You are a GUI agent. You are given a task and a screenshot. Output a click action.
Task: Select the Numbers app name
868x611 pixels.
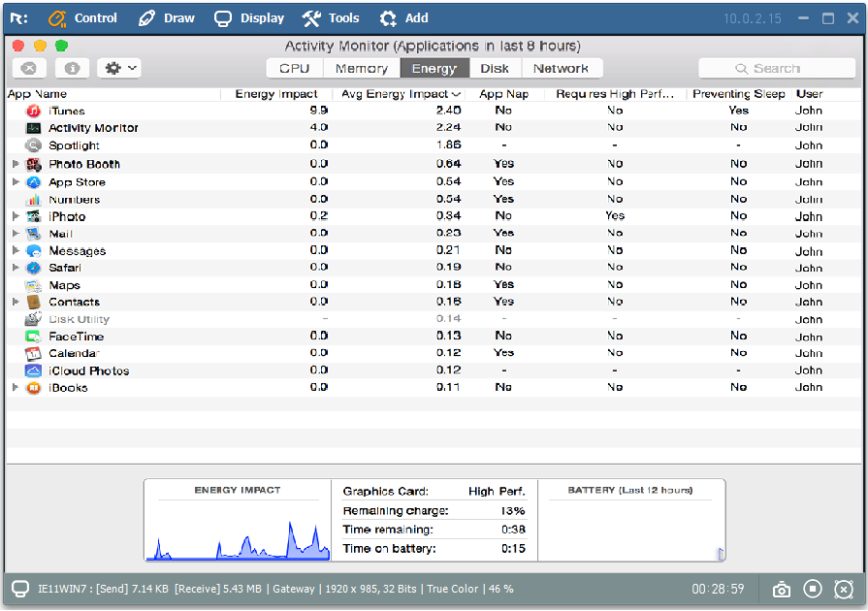[x=74, y=200]
